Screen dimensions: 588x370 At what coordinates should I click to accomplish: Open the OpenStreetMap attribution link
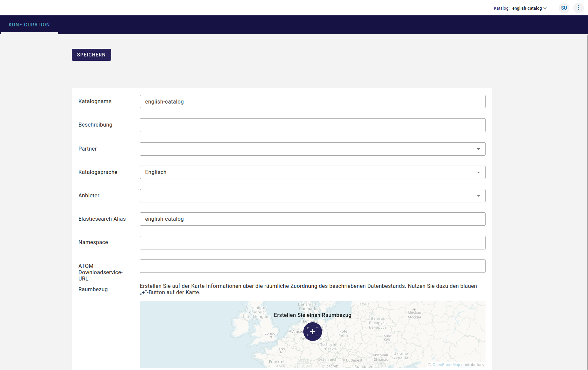[446, 365]
